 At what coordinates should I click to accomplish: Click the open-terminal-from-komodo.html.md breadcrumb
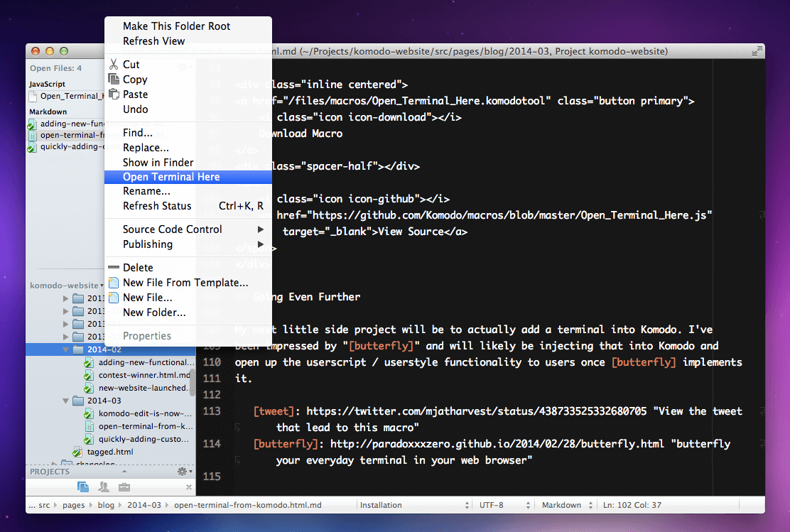pyautogui.click(x=248, y=505)
